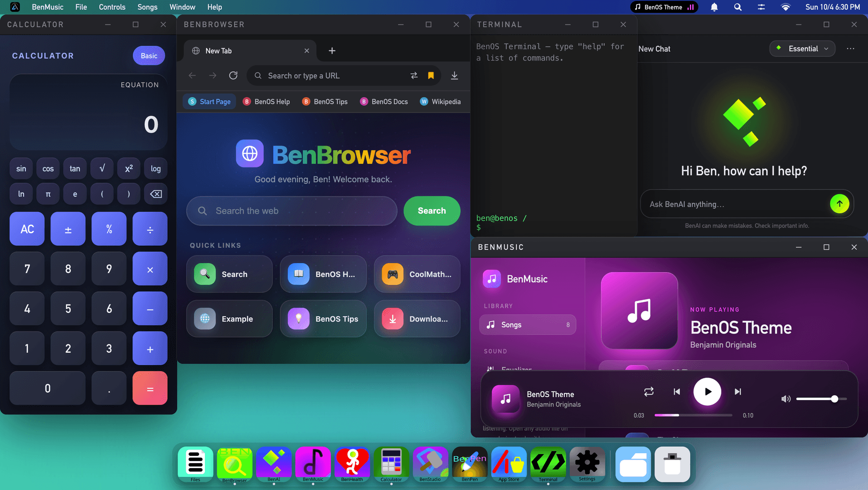The image size is (868, 490).
Task: Open the Example quick link
Action: pos(229,319)
